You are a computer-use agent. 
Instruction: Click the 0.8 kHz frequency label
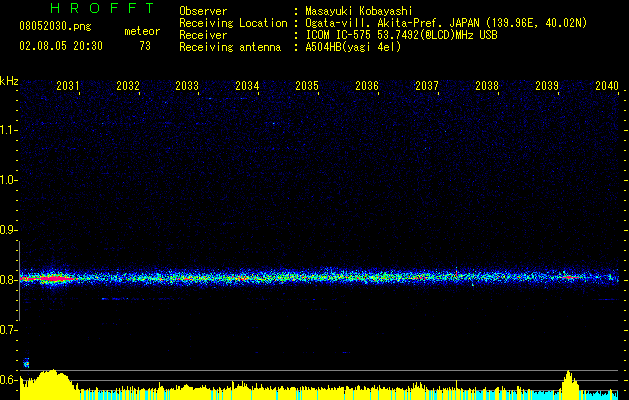(x=8, y=280)
